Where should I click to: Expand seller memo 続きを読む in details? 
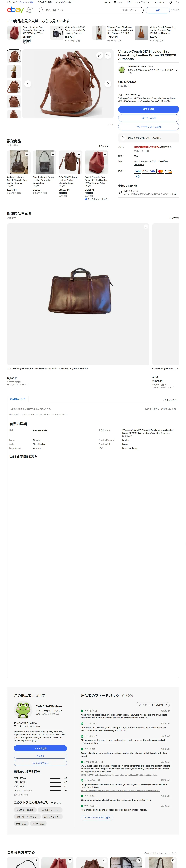(x=127, y=436)
